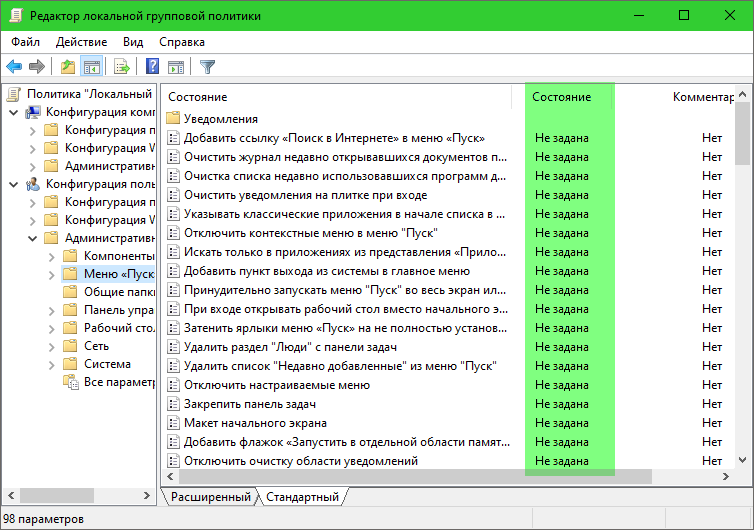Viewport: 754px width, 530px height.
Task: Click the Filter funnel toolbar icon
Action: (x=207, y=67)
